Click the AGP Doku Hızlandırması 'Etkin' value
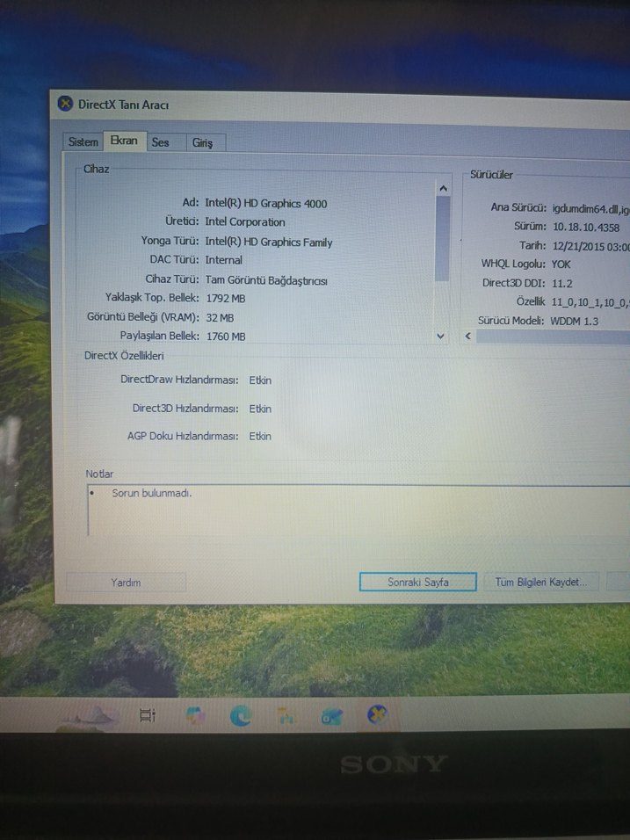Viewport: 630px width, 840px height. coord(260,436)
